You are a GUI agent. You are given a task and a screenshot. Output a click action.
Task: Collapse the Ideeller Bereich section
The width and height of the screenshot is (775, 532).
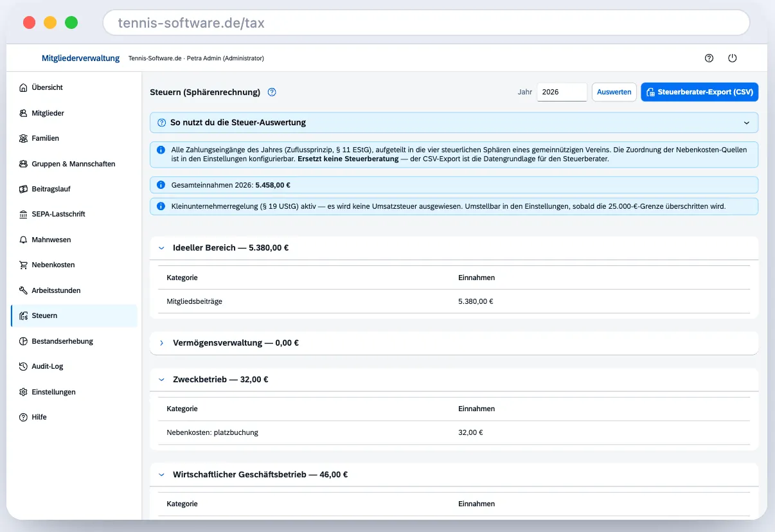(x=161, y=248)
